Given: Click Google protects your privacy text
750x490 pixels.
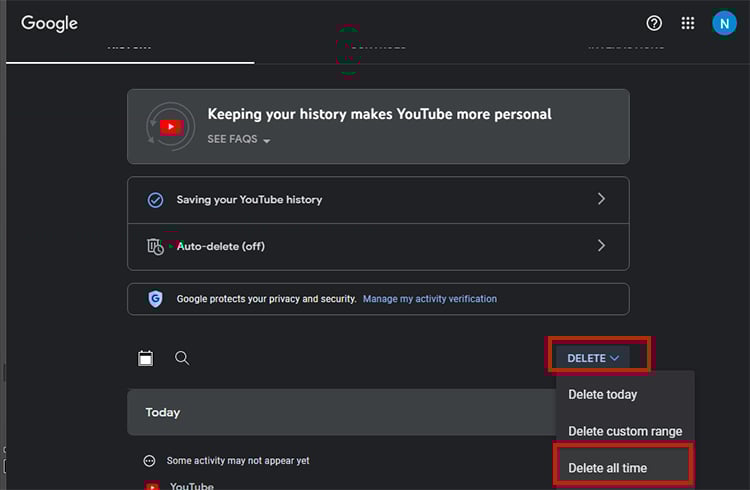Looking at the screenshot, I should click(x=266, y=299).
